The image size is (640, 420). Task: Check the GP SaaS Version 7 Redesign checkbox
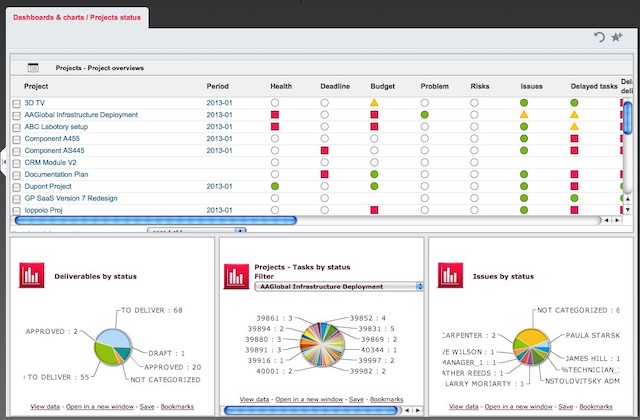[x=16, y=199]
